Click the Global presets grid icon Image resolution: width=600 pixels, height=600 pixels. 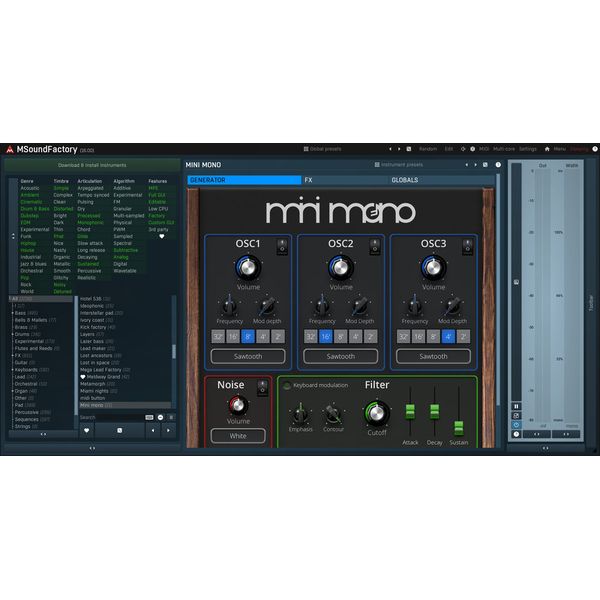(306, 149)
